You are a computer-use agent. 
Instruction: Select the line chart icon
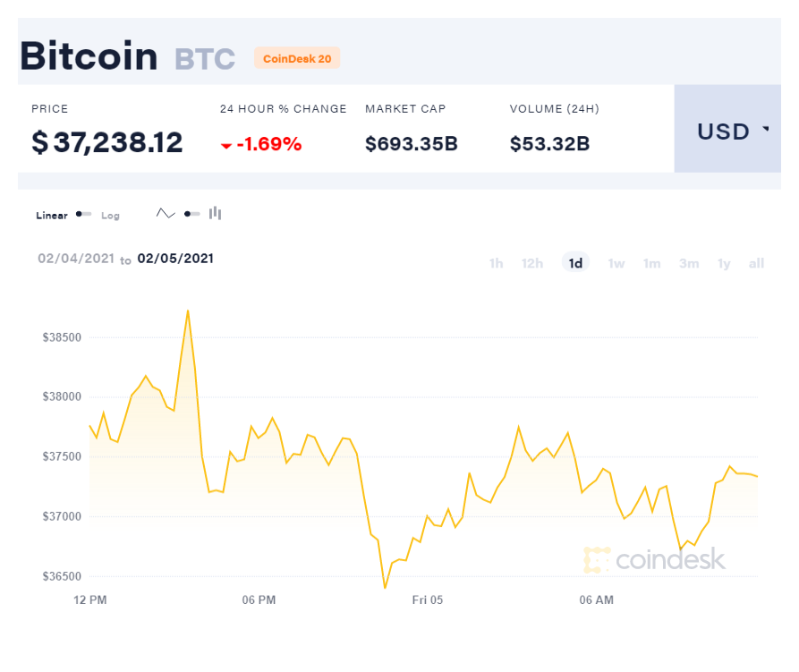pos(166,214)
